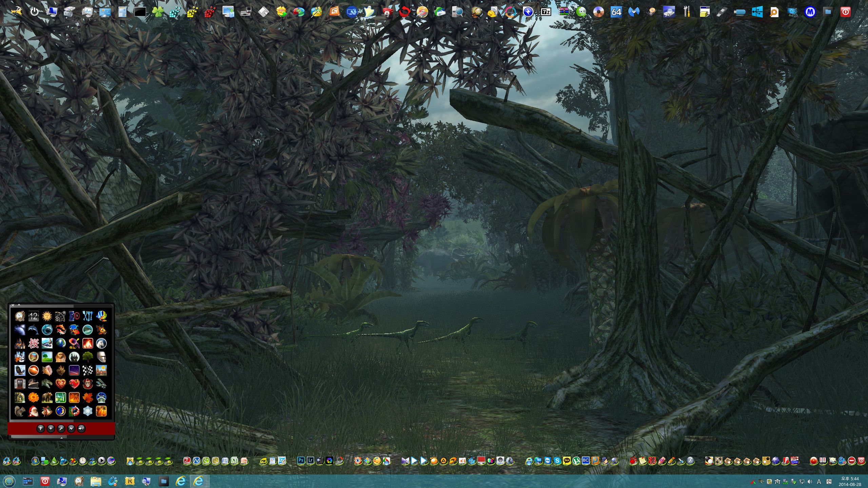Open Photoshop 'Ps' icon in bottom dock

coord(300,461)
